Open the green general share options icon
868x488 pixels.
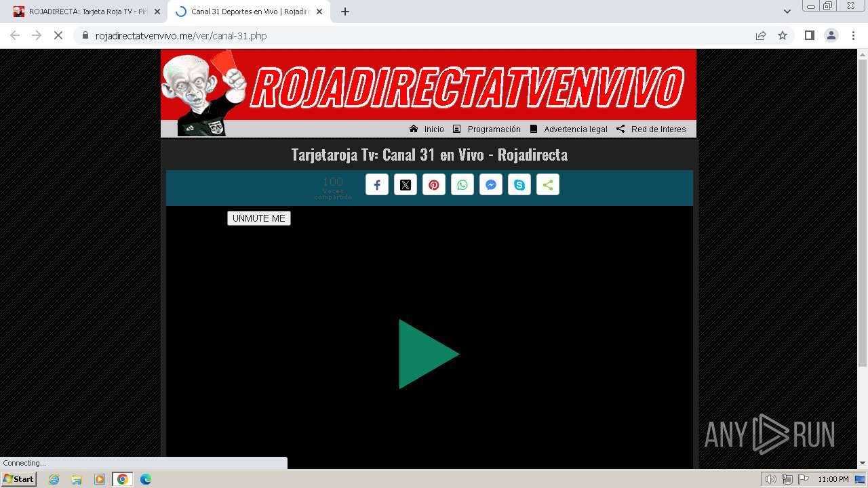click(548, 185)
